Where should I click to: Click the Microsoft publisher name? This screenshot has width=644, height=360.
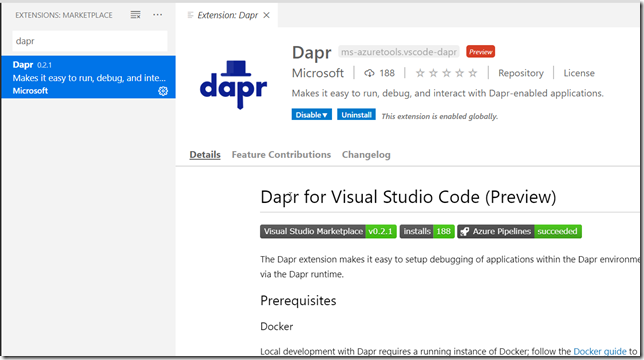coord(318,73)
